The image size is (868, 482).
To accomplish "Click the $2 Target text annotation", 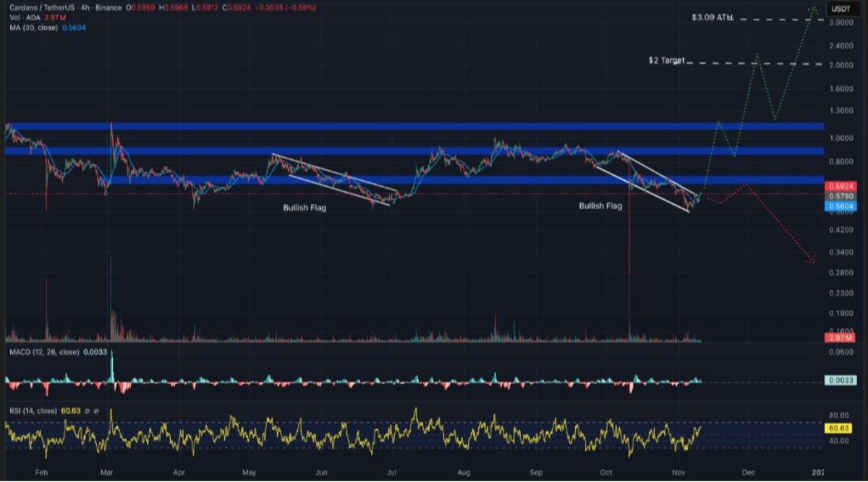I will point(665,61).
